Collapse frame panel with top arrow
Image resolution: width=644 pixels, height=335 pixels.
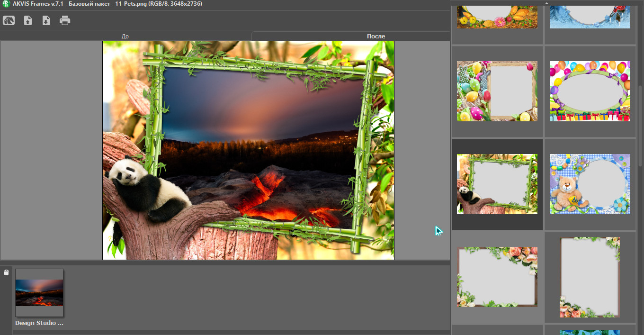[x=546, y=3]
